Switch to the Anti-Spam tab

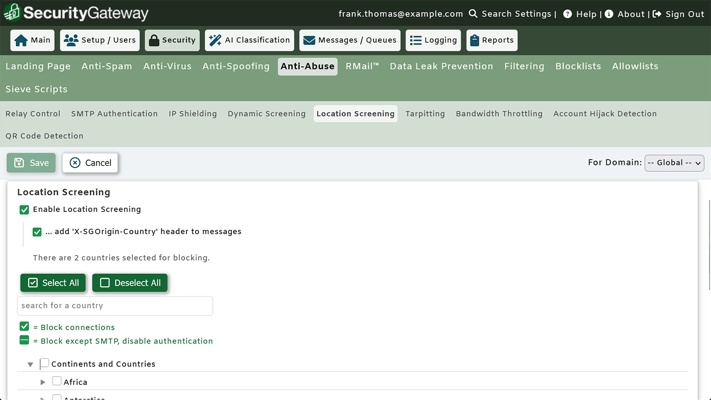tap(107, 66)
